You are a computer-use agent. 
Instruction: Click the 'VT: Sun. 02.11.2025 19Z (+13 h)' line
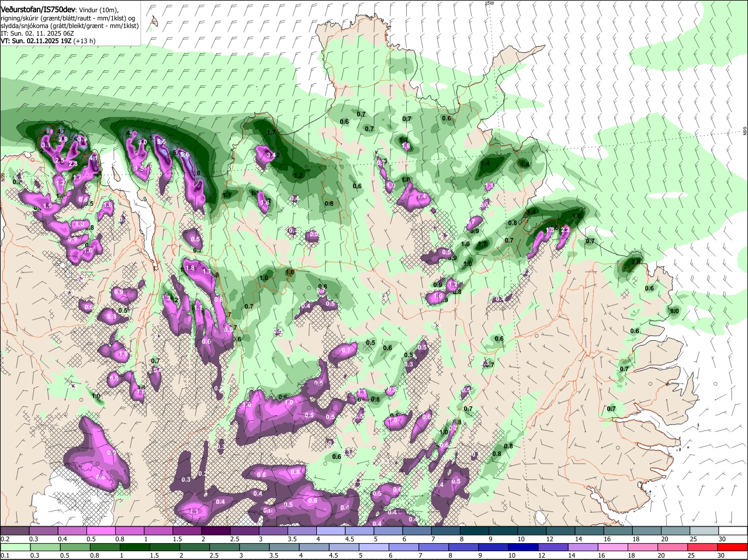click(48, 41)
